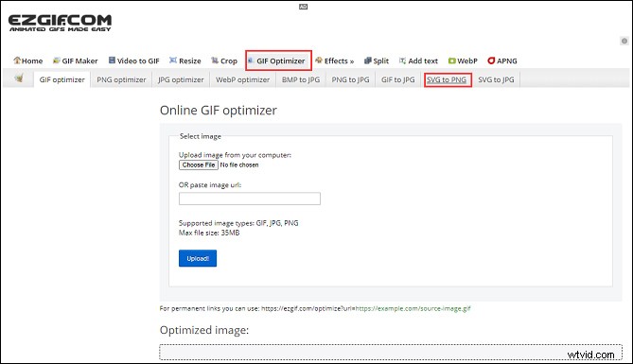Click the Effects icon
This screenshot has height=364, width=633.
click(319, 61)
